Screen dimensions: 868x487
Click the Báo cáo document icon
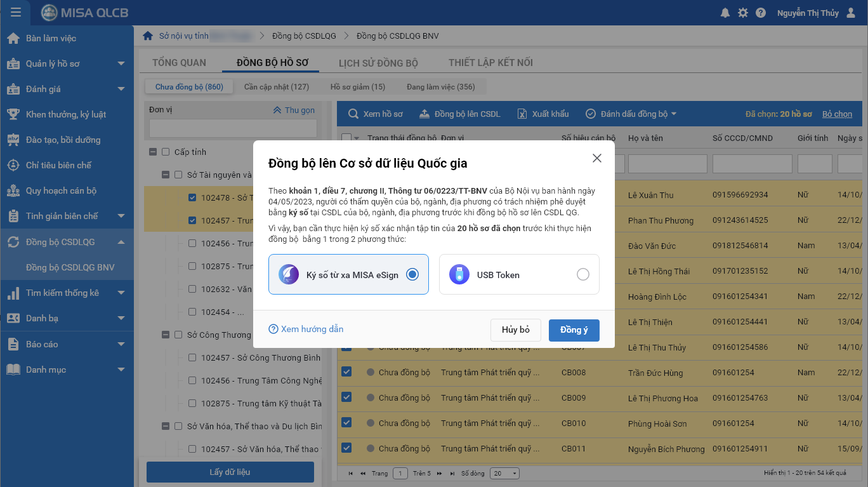[13, 344]
